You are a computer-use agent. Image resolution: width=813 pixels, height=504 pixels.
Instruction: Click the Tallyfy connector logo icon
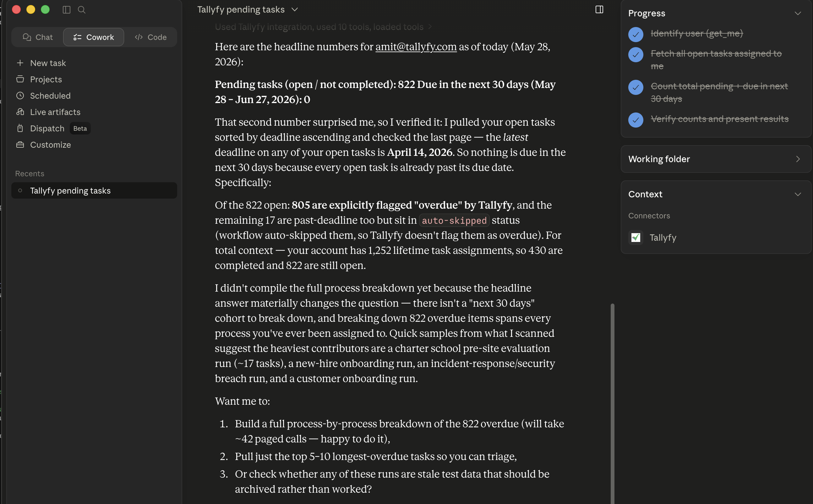click(636, 237)
